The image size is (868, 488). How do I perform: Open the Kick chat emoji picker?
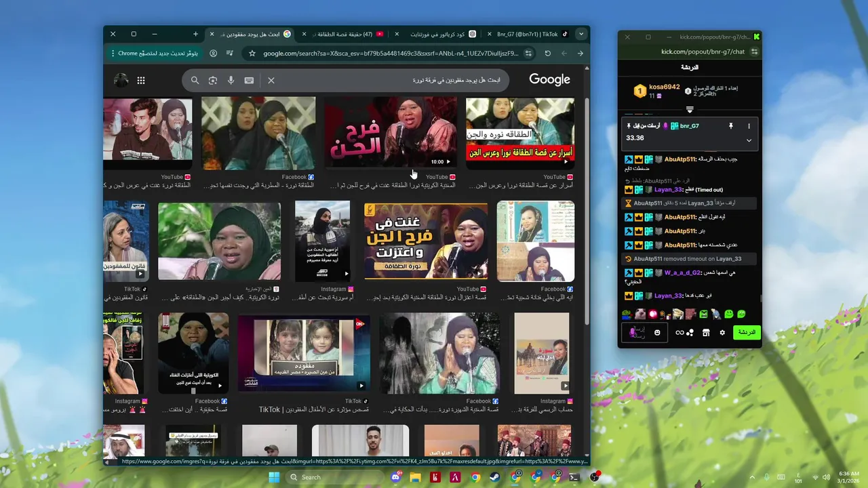pyautogui.click(x=657, y=332)
